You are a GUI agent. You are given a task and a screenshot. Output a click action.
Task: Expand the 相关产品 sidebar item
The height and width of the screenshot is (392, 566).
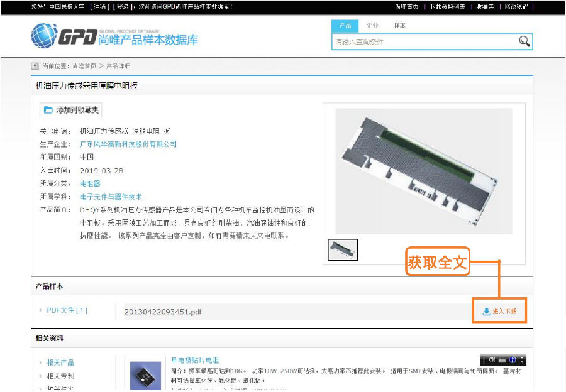click(60, 362)
